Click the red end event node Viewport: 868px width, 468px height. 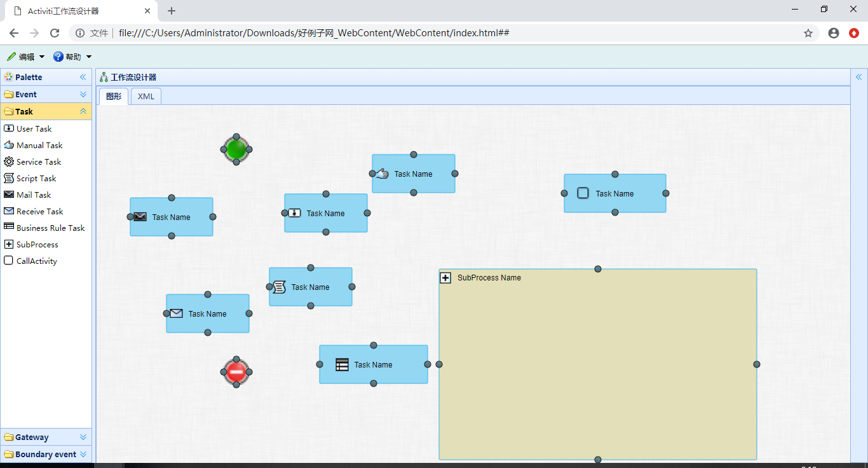tap(236, 372)
